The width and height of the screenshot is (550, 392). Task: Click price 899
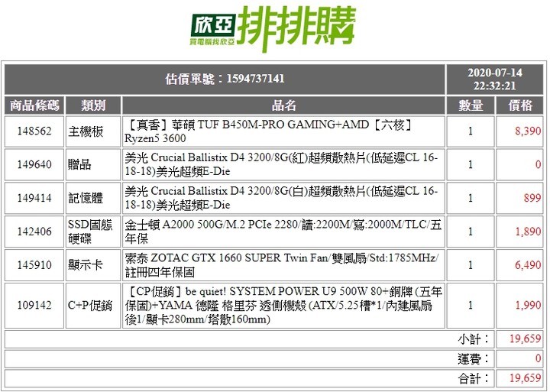(532, 198)
